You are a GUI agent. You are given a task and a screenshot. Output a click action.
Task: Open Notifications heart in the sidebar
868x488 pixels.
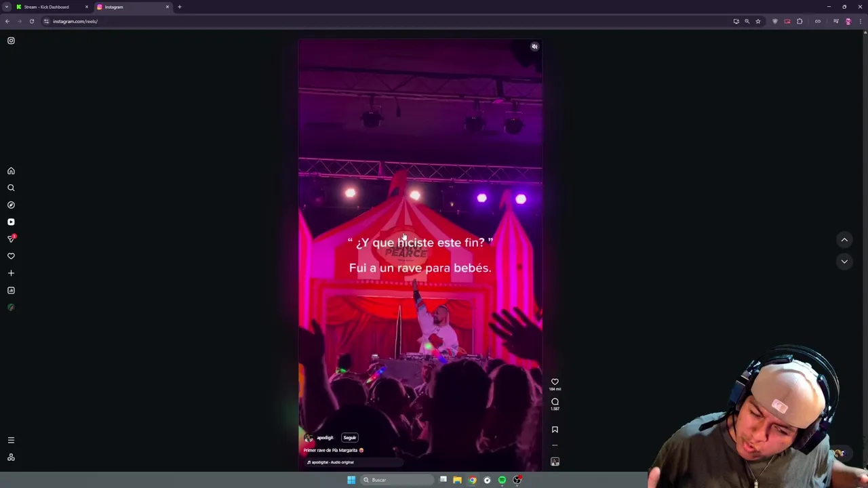tap(11, 256)
